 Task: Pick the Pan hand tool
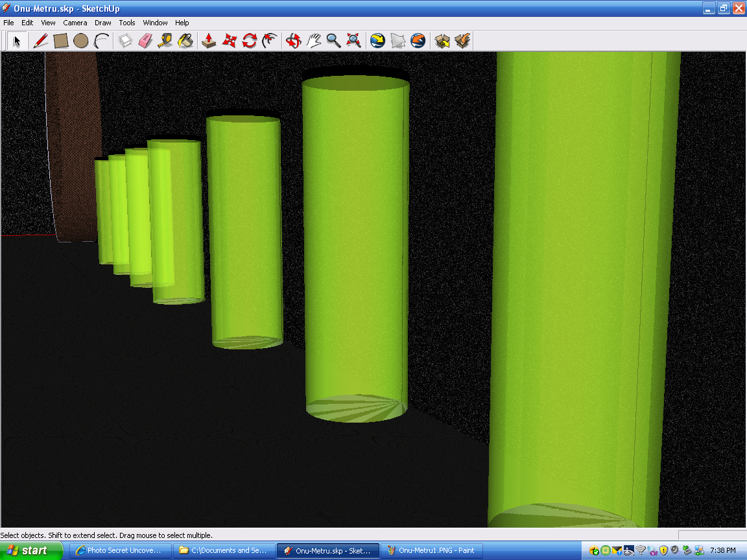(x=313, y=41)
